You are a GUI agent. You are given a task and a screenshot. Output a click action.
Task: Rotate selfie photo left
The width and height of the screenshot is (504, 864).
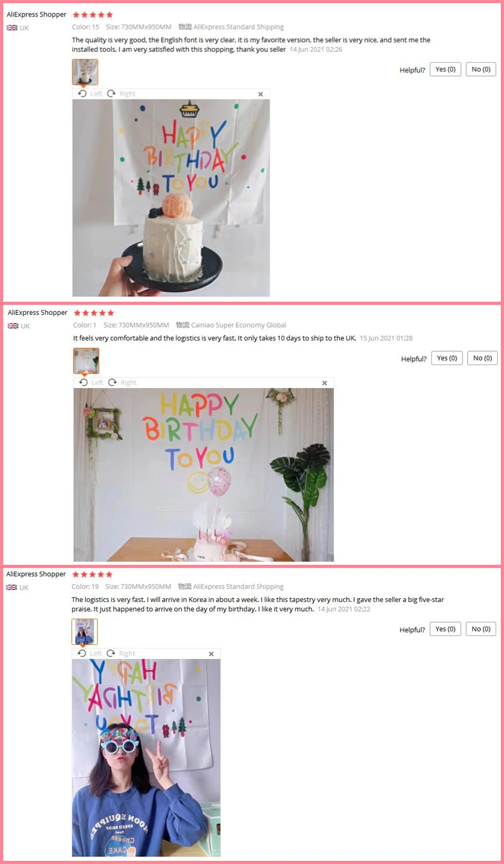coord(90,654)
